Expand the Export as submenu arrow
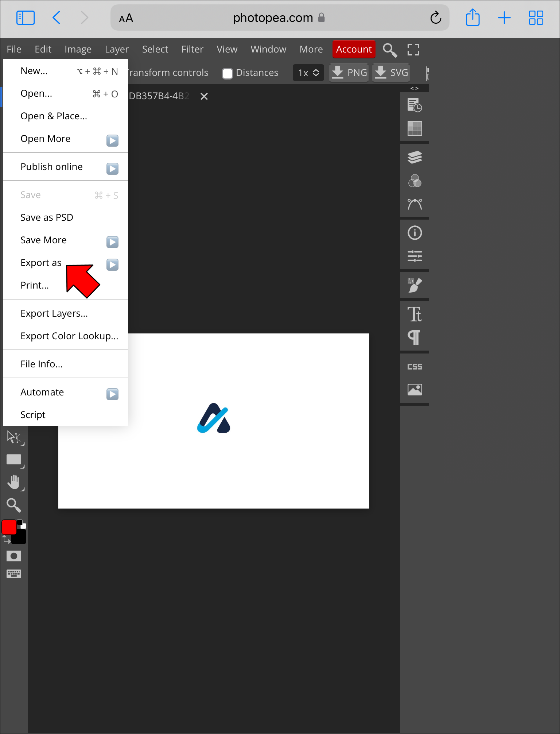 [112, 264]
